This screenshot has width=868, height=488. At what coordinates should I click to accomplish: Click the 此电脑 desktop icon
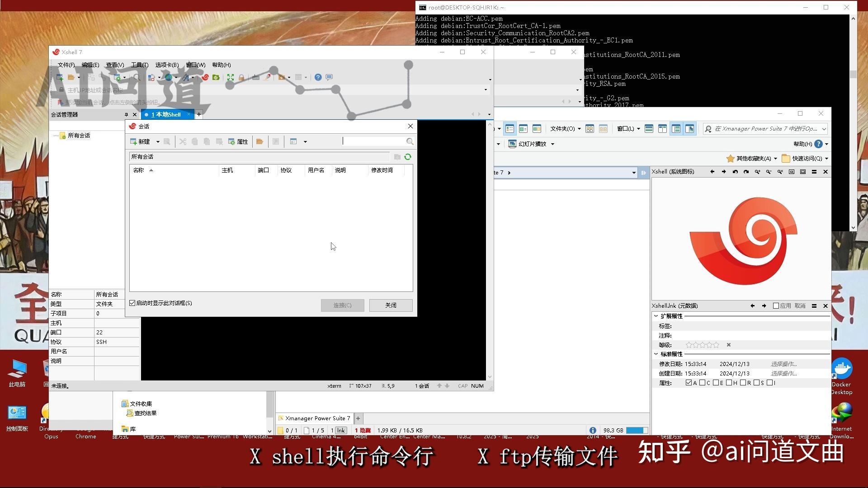click(17, 373)
